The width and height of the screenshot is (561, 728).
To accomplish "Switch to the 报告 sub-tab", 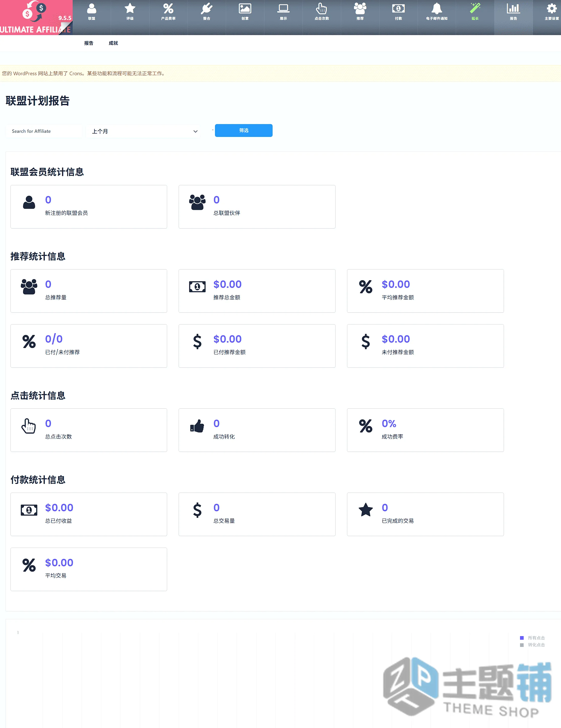I will click(89, 43).
